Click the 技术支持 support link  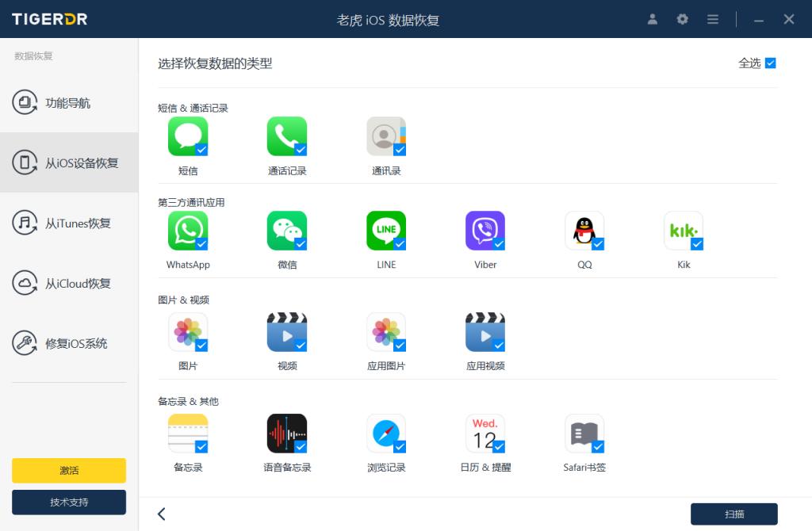click(69, 502)
